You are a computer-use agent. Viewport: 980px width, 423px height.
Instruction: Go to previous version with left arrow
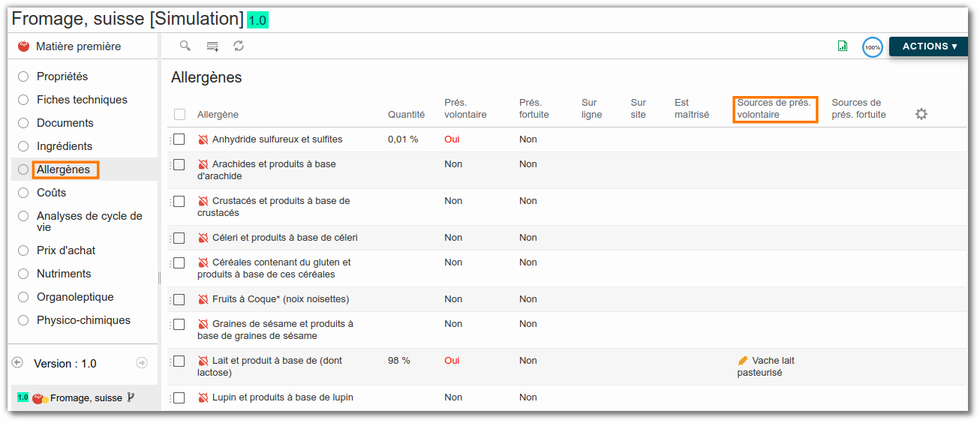coord(18,363)
